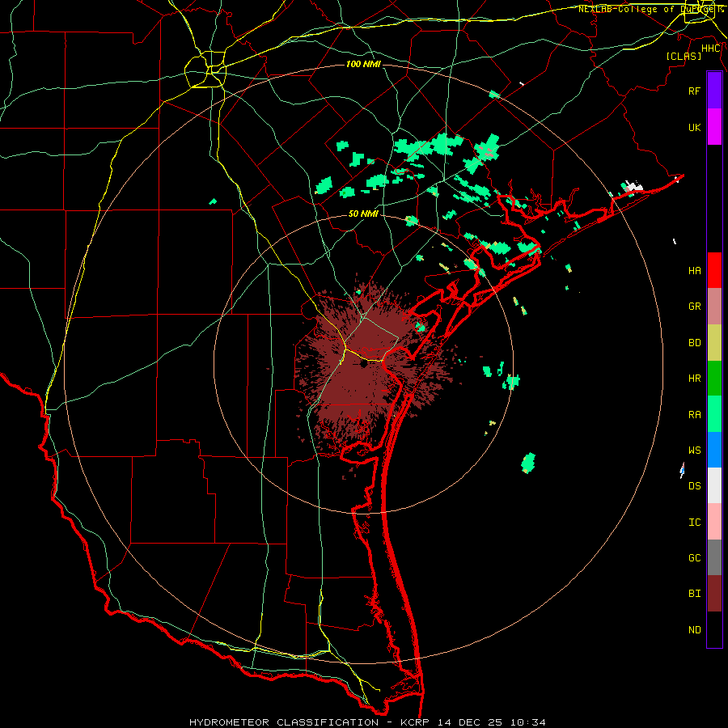Click the HR legend label
This screenshot has width=728, height=728.
(x=694, y=379)
